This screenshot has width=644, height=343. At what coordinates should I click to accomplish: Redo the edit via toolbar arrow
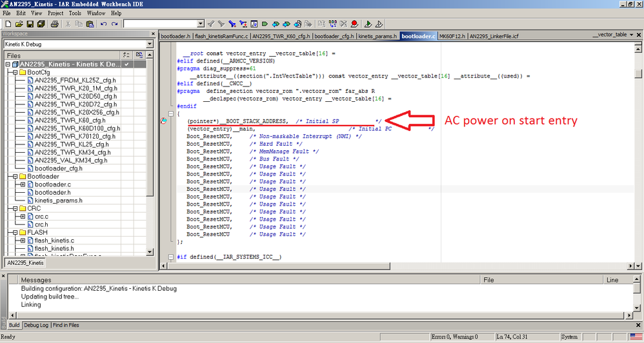coord(114,24)
